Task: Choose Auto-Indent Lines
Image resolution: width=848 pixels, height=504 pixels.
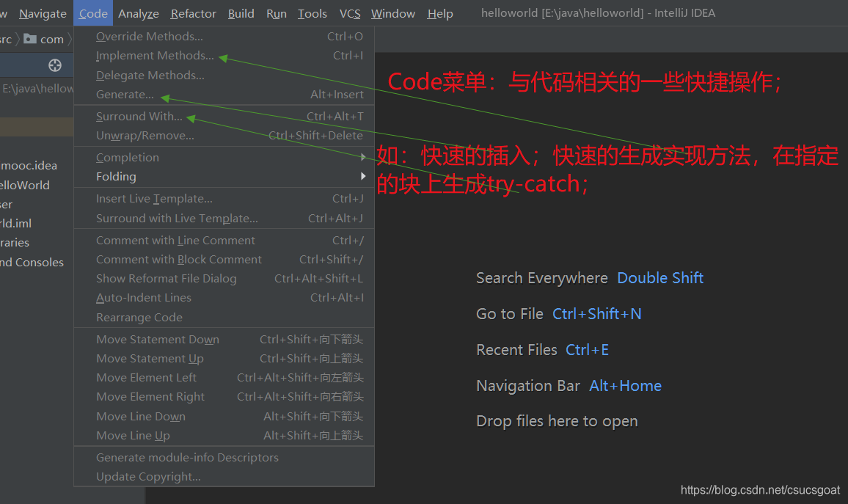Action: 224,298
